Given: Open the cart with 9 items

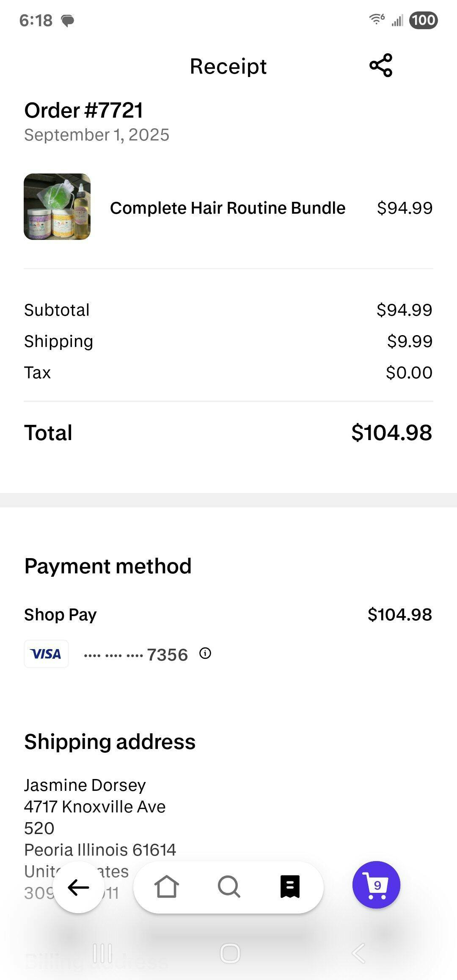Looking at the screenshot, I should point(376,885).
